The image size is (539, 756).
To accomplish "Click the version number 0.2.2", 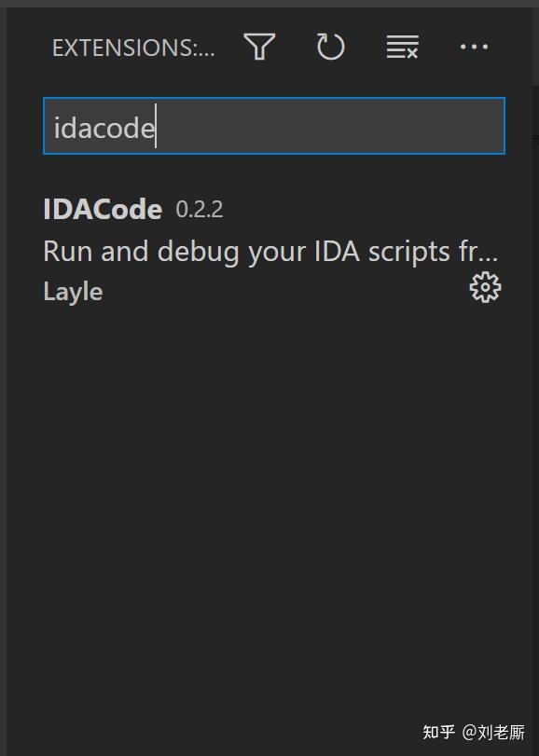I will [x=199, y=210].
